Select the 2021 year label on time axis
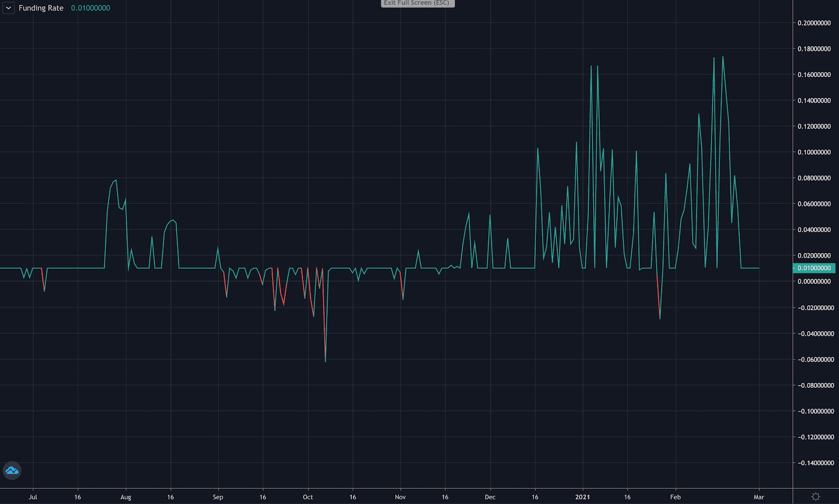839x504 pixels. point(583,497)
